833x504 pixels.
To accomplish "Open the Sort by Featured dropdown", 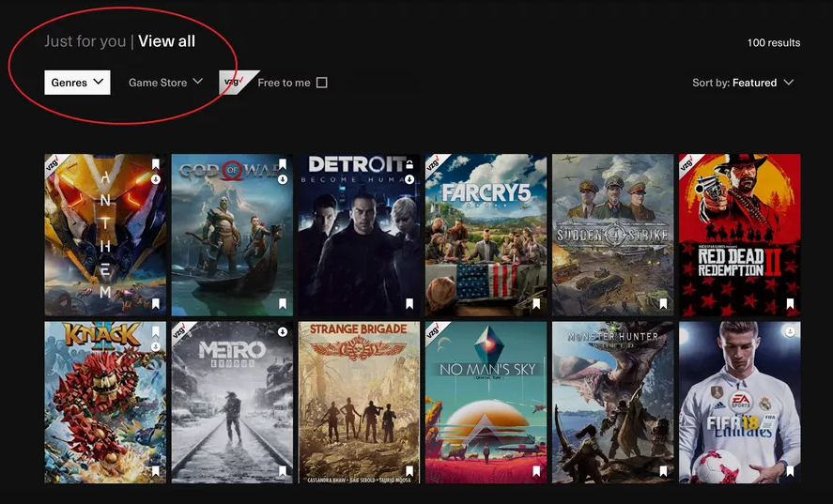I will [743, 83].
